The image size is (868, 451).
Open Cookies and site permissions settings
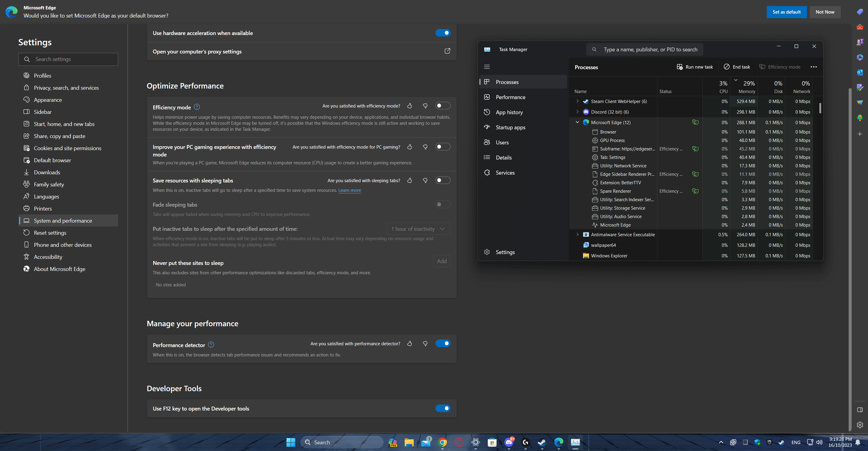[x=68, y=148]
